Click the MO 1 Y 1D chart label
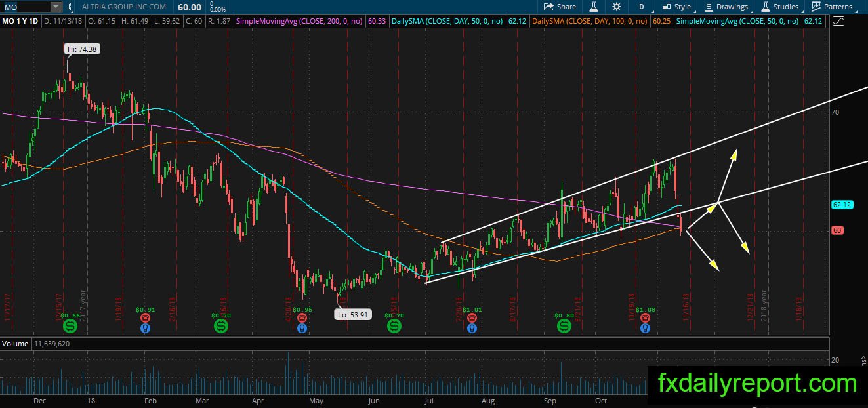The height and width of the screenshot is (408, 868). click(x=22, y=21)
